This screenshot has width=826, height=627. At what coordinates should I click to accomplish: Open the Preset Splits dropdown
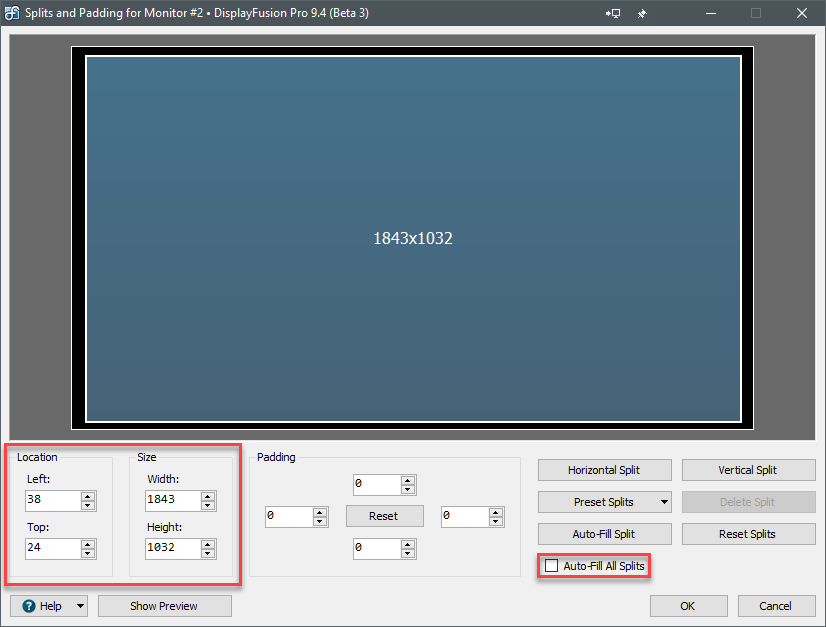tap(665, 502)
